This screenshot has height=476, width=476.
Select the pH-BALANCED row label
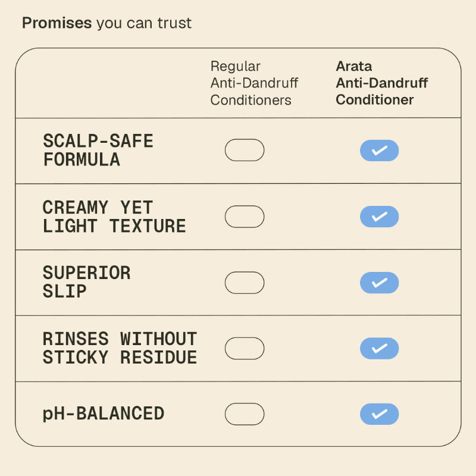tap(103, 414)
